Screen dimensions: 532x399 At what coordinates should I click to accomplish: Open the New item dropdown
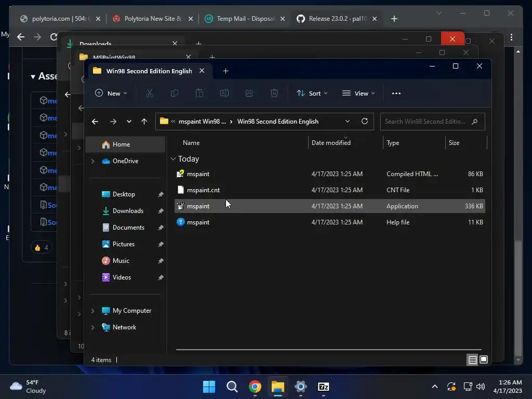point(111,94)
